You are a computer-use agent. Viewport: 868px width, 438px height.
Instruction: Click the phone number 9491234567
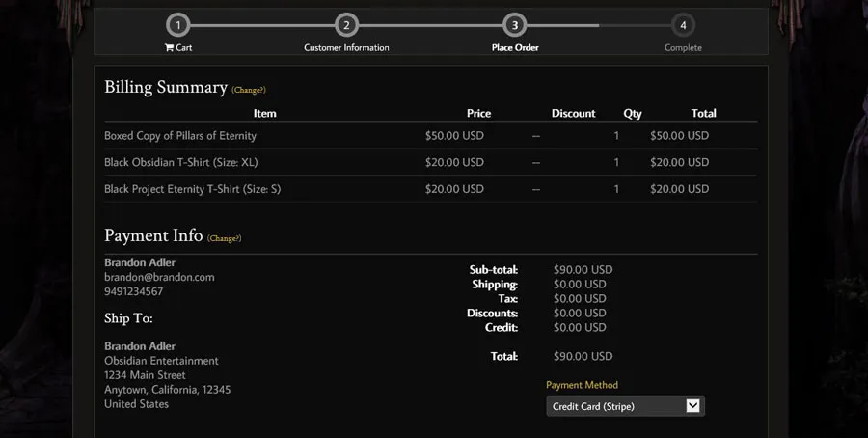133,291
